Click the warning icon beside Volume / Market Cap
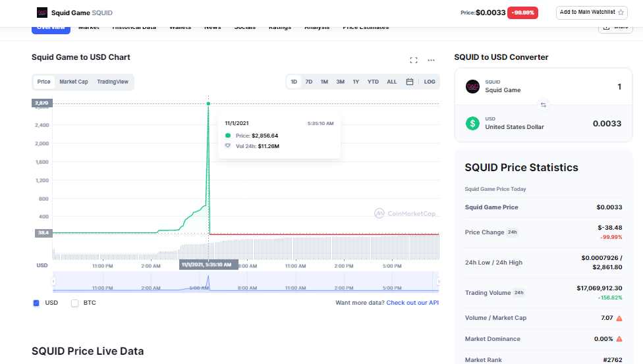This screenshot has height=364, width=643. coord(619,318)
